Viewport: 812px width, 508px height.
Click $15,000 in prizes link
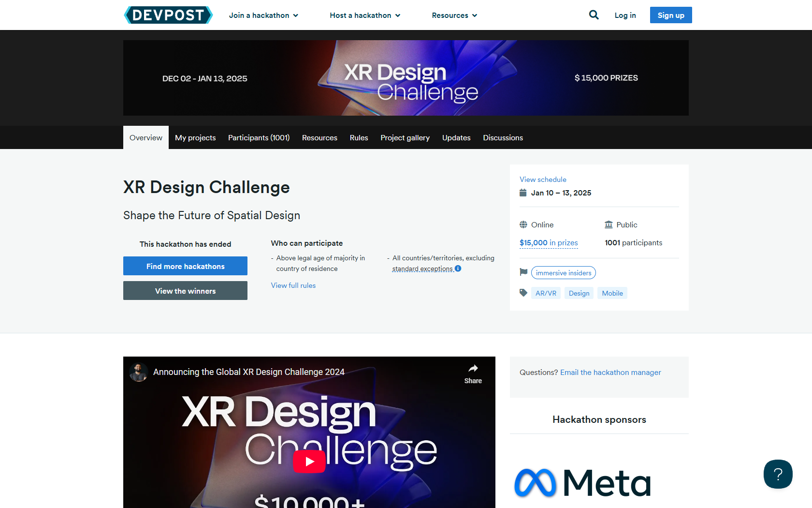[549, 243]
